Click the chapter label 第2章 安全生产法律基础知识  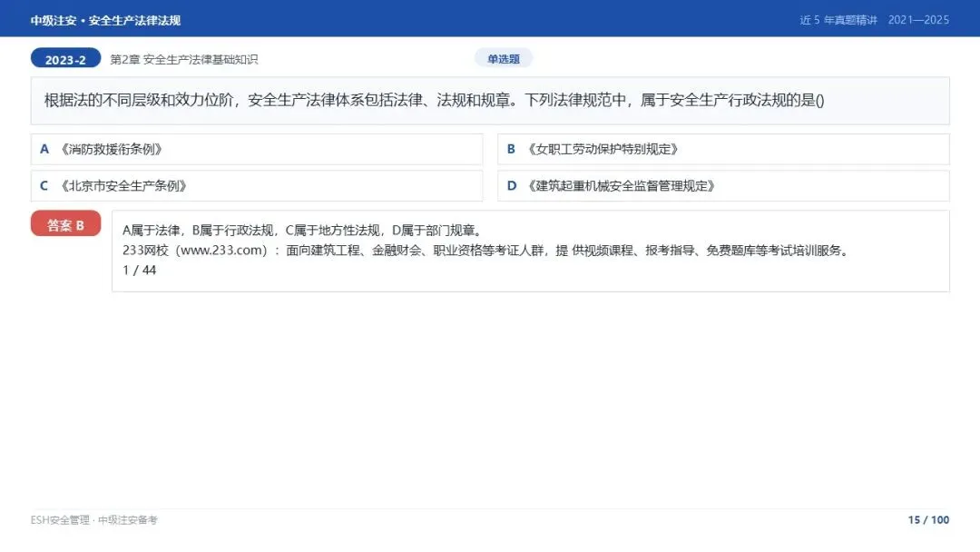point(183,59)
